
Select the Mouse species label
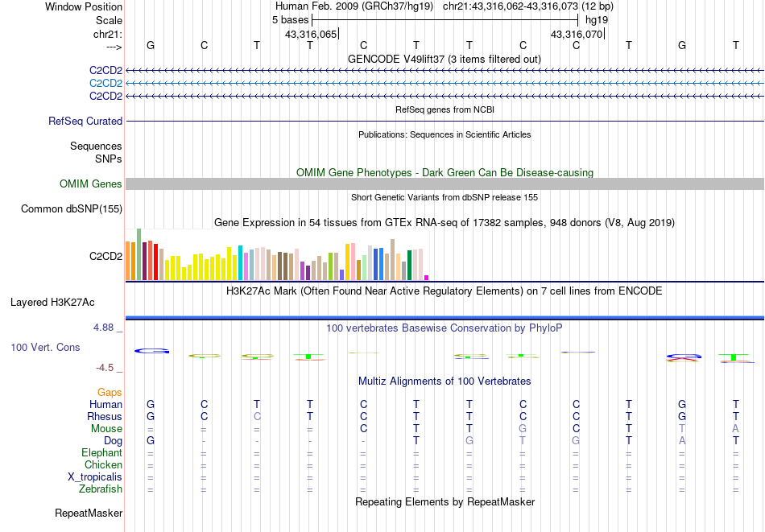[106, 429]
